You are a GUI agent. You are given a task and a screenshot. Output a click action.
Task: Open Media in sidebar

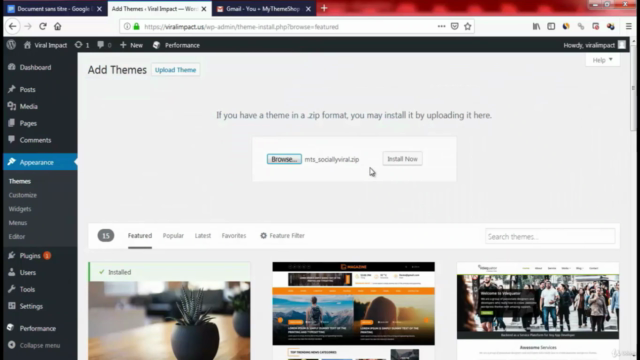pos(28,106)
